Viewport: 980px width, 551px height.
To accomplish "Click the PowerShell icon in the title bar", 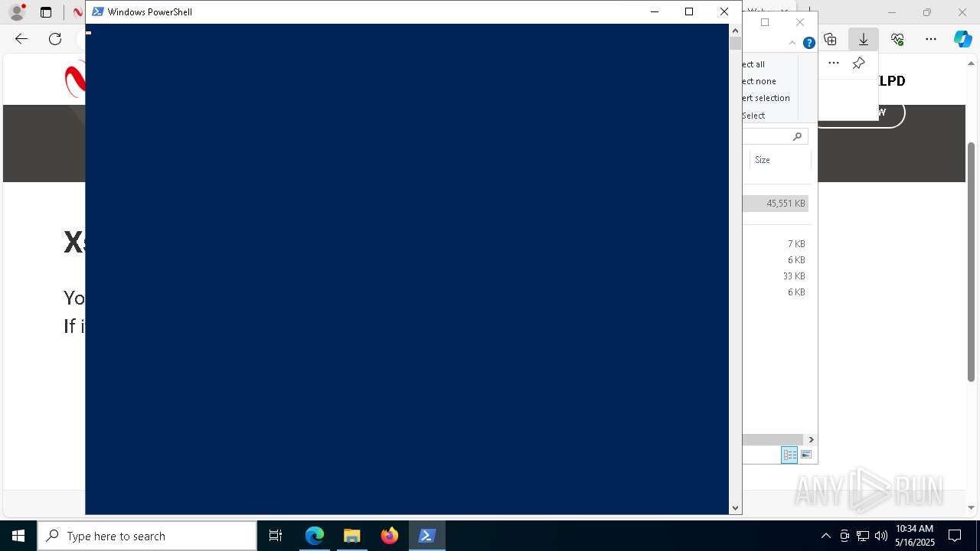I will click(98, 11).
